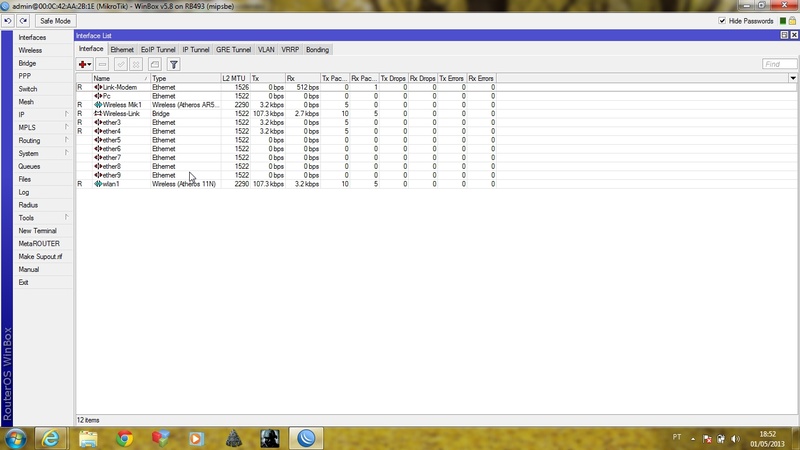The image size is (800, 450).
Task: Open Wireless in sidebar menu
Action: pos(43,51)
